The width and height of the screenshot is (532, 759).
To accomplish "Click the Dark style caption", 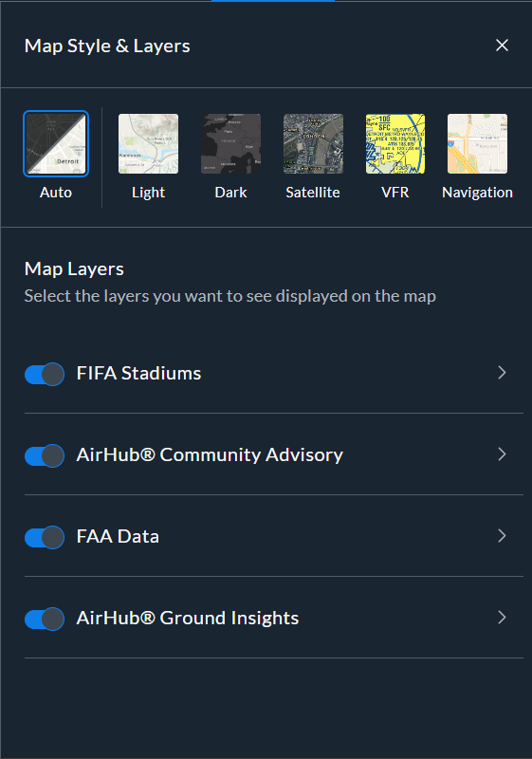I will click(x=230, y=193).
